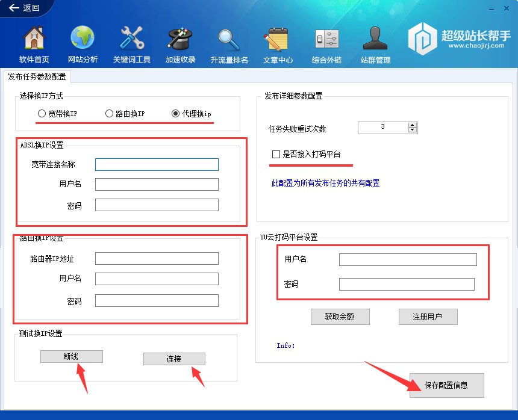
Task: Open 升流量排名 magnifier icon
Action: [229, 40]
